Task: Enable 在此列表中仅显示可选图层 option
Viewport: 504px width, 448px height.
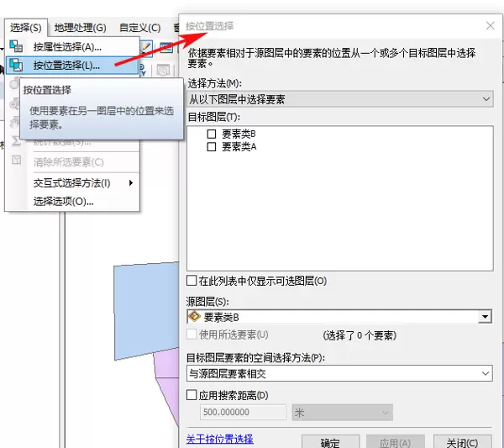Action: (x=192, y=281)
